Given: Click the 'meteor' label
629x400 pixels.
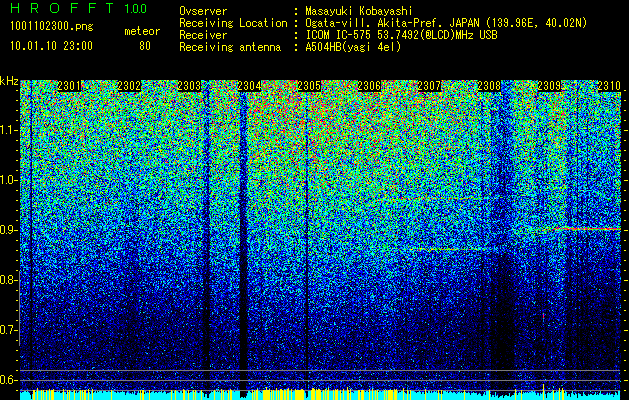Looking at the screenshot, I should (x=142, y=31).
